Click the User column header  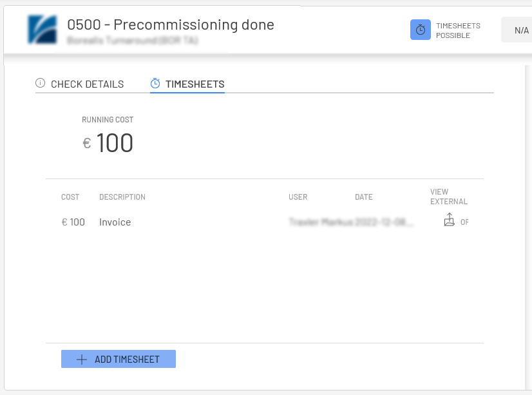pyautogui.click(x=298, y=197)
